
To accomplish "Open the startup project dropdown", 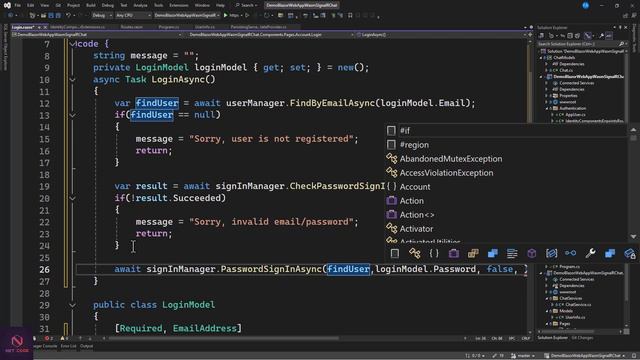I will coord(187,16).
